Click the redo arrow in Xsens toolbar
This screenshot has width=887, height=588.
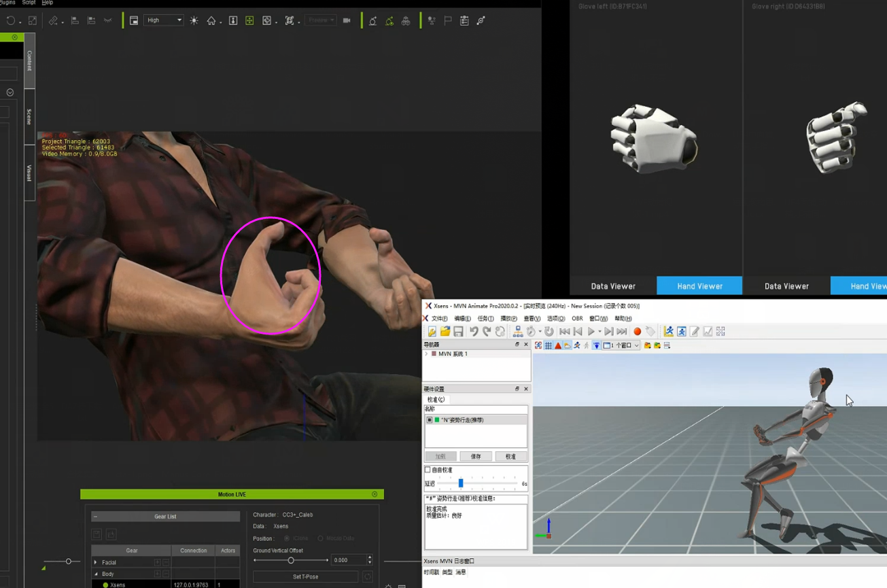[x=487, y=332]
